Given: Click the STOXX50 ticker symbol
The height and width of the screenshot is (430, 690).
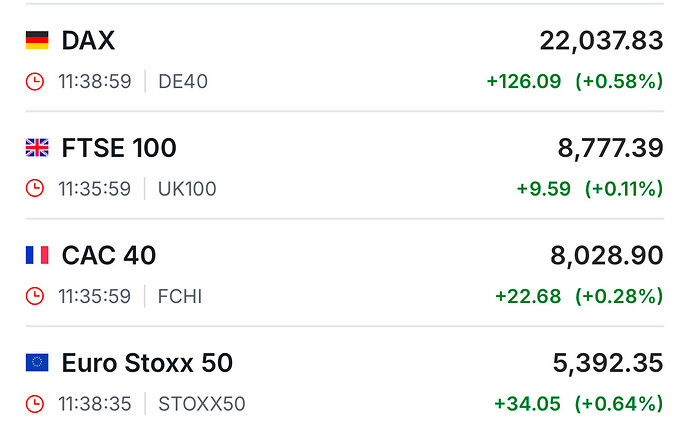Looking at the screenshot, I should (x=202, y=404).
